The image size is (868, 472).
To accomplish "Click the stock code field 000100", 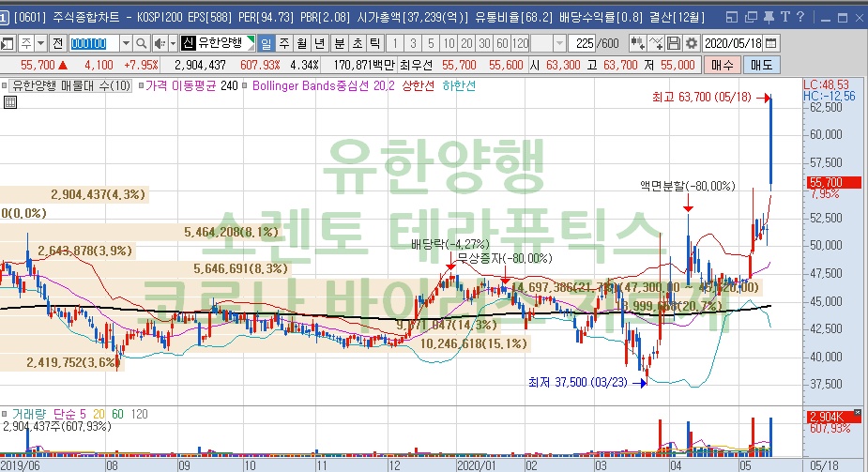I will pos(94,43).
